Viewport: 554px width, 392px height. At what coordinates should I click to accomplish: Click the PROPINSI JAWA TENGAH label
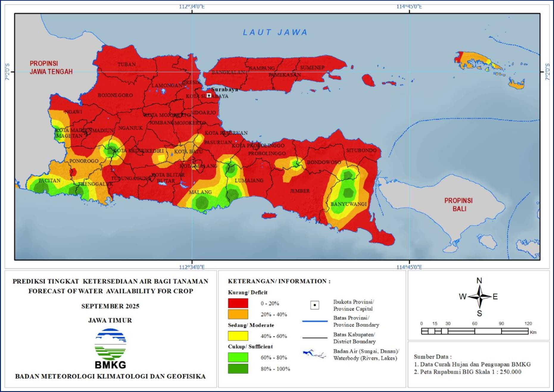pos(51,68)
